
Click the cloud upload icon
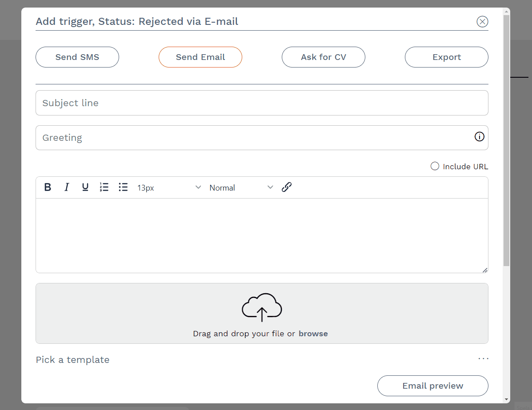coord(262,307)
